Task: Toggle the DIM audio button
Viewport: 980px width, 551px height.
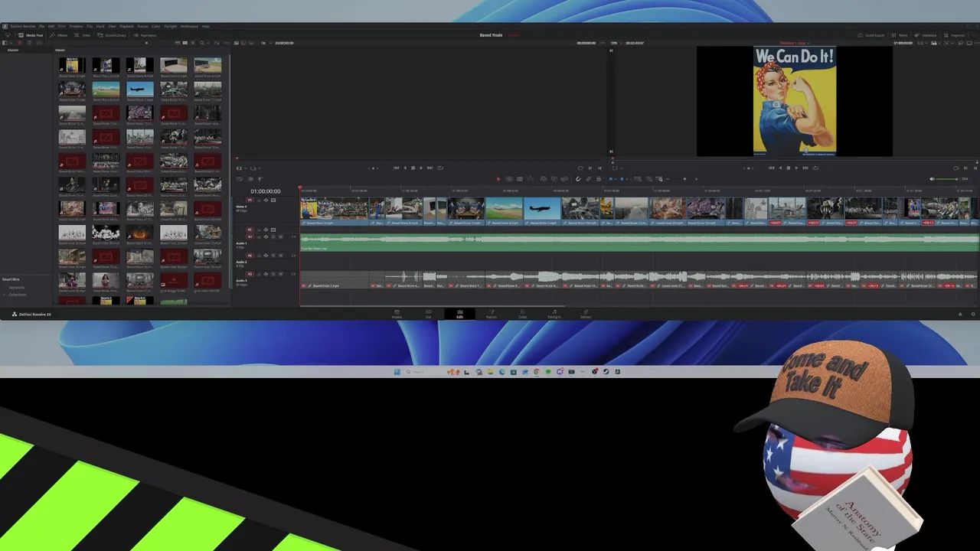Action: pos(965,179)
